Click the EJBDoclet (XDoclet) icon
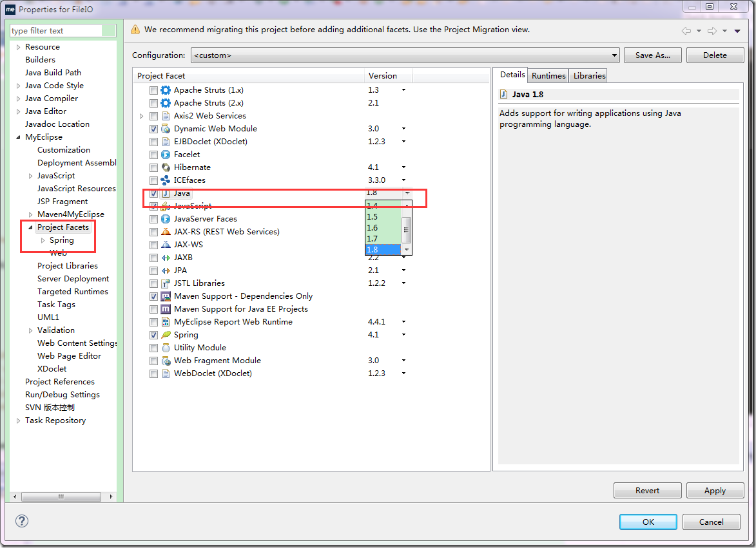Screen dimensions: 756x548 (166, 142)
